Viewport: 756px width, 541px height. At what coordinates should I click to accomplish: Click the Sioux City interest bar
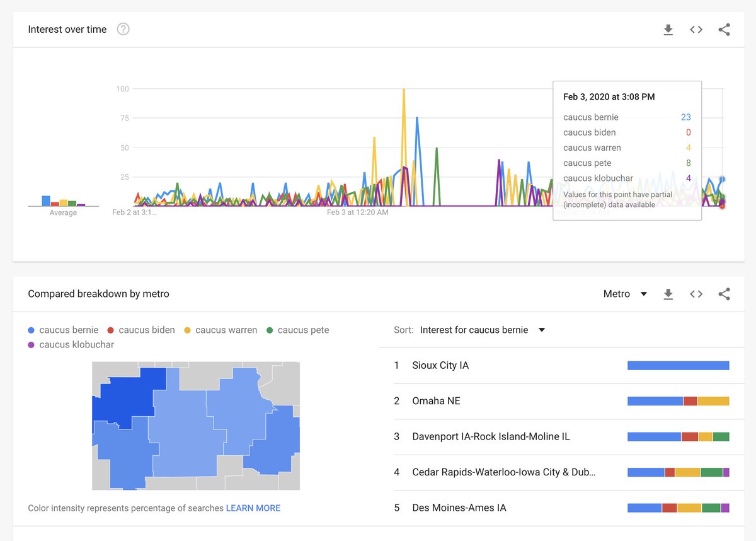[x=679, y=366]
